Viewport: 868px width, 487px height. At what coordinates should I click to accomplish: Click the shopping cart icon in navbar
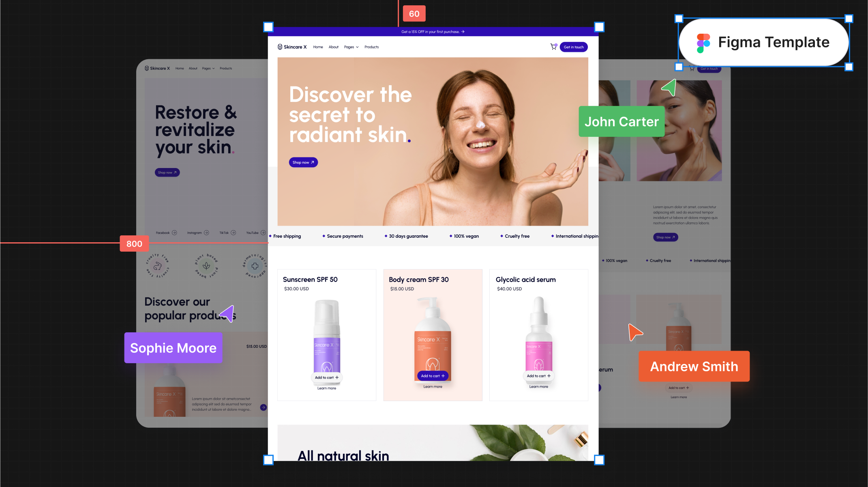click(x=553, y=47)
